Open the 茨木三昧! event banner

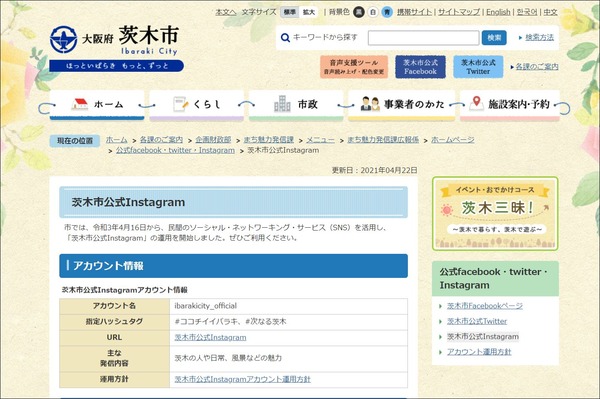pyautogui.click(x=495, y=213)
